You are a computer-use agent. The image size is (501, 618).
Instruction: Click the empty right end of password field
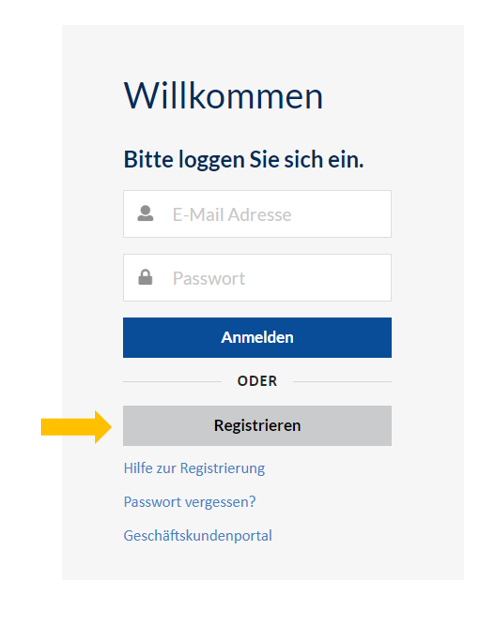click(355, 278)
